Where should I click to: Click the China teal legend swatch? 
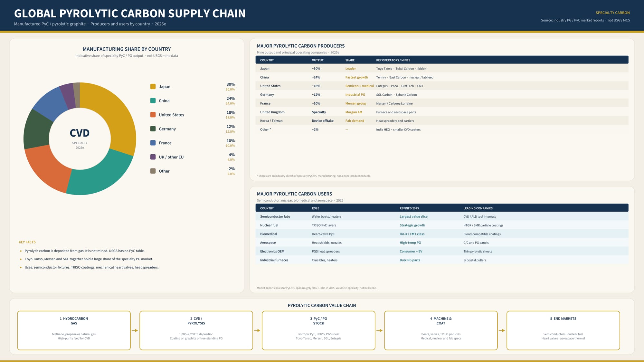point(153,100)
